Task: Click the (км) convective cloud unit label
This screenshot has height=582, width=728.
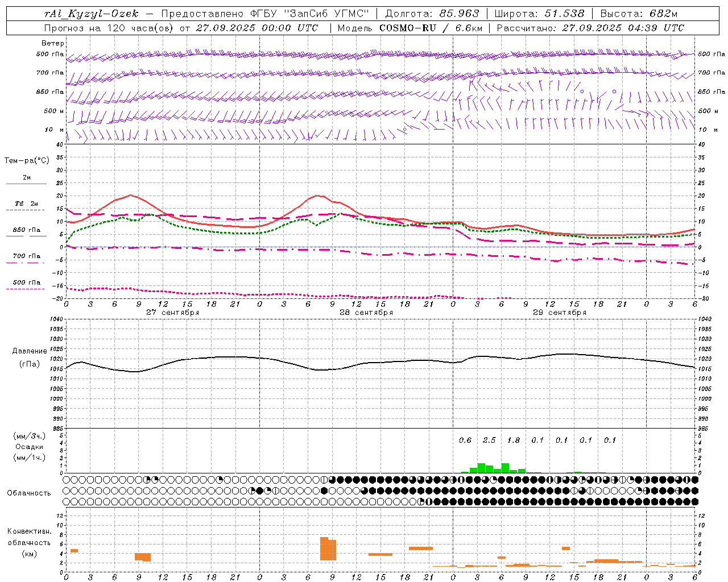Action: pyautogui.click(x=30, y=554)
